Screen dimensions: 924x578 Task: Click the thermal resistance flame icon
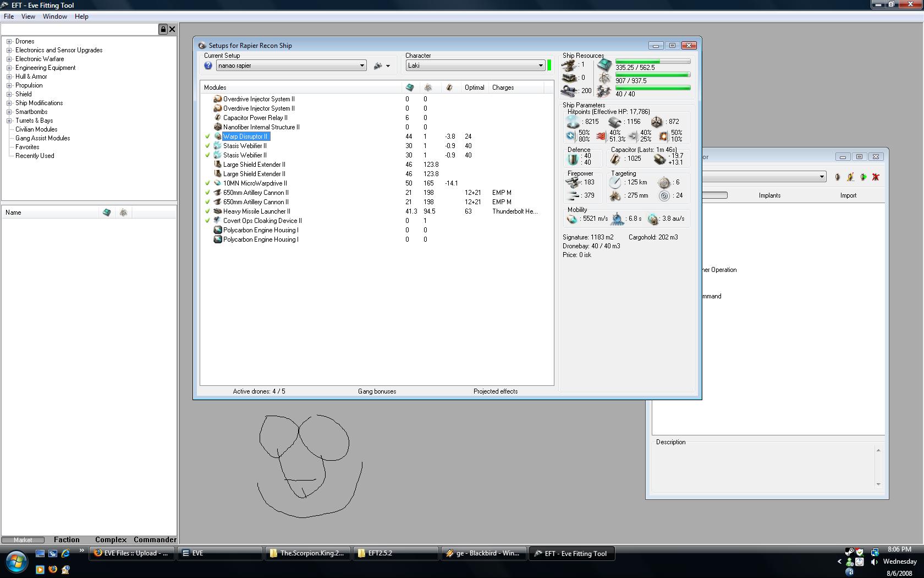601,135
